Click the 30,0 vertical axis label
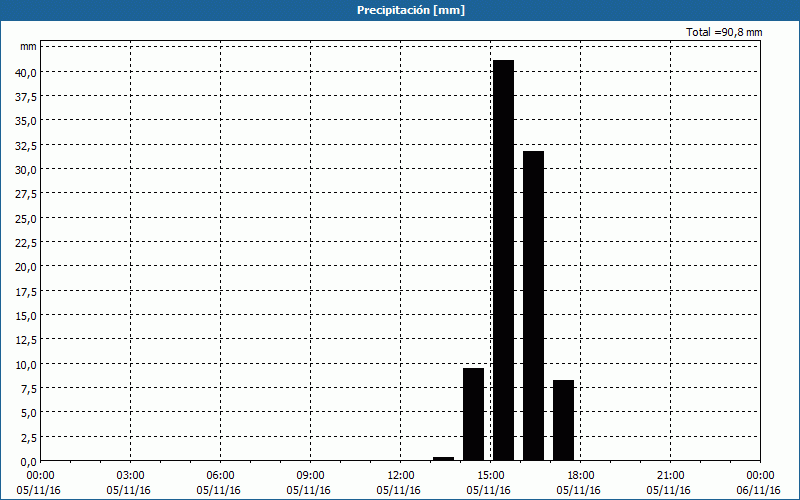The height and width of the screenshot is (500, 800). point(26,169)
